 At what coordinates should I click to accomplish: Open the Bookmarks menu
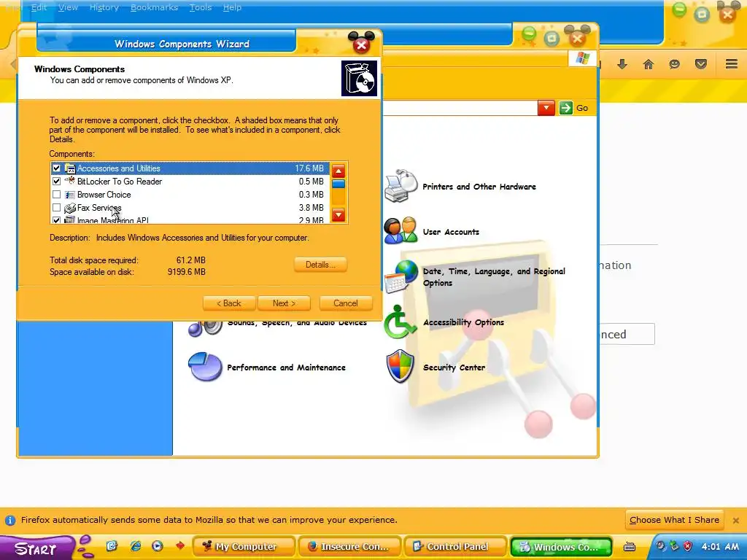[x=155, y=7]
